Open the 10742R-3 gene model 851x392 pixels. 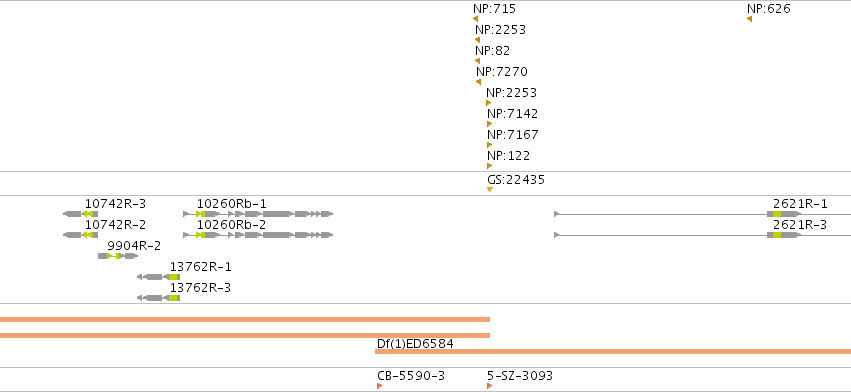click(81, 214)
